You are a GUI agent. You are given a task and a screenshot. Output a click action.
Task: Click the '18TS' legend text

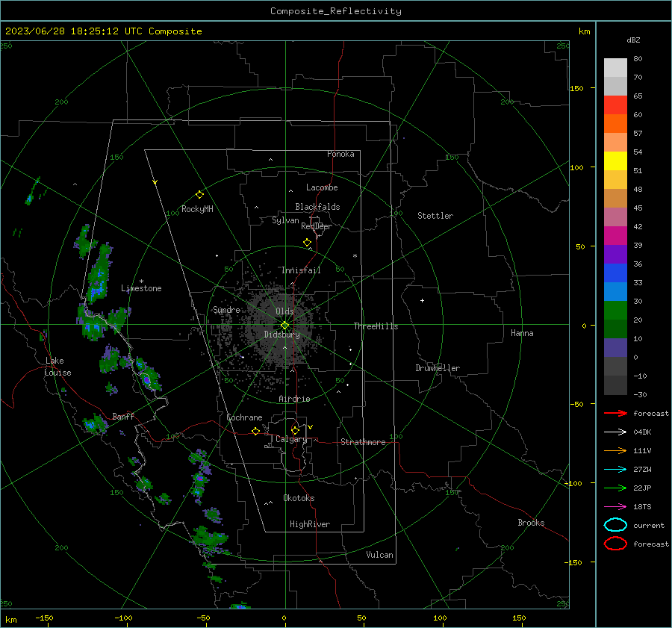click(x=642, y=507)
